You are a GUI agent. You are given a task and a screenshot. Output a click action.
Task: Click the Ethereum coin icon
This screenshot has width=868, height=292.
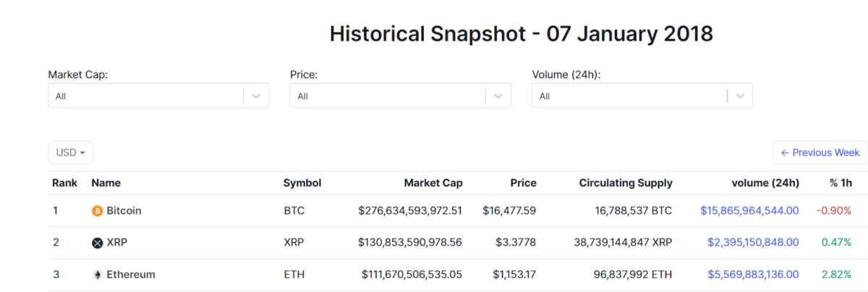coord(97,275)
